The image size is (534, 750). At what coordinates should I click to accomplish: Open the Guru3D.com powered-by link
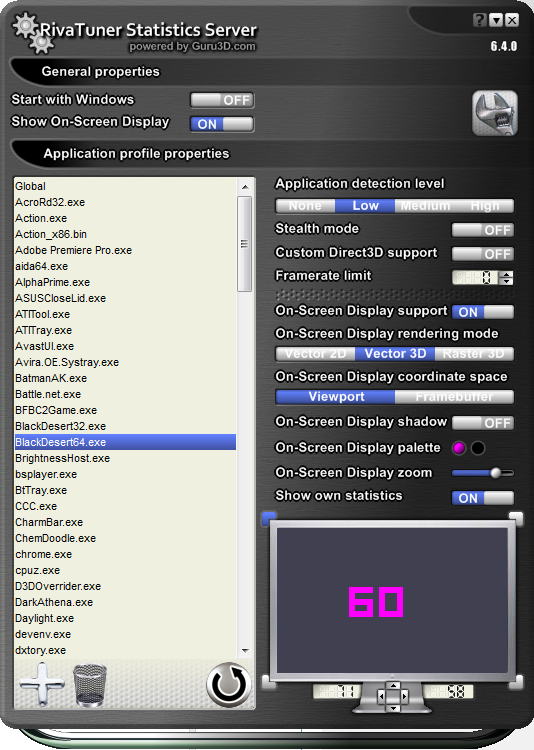pyautogui.click(x=192, y=46)
